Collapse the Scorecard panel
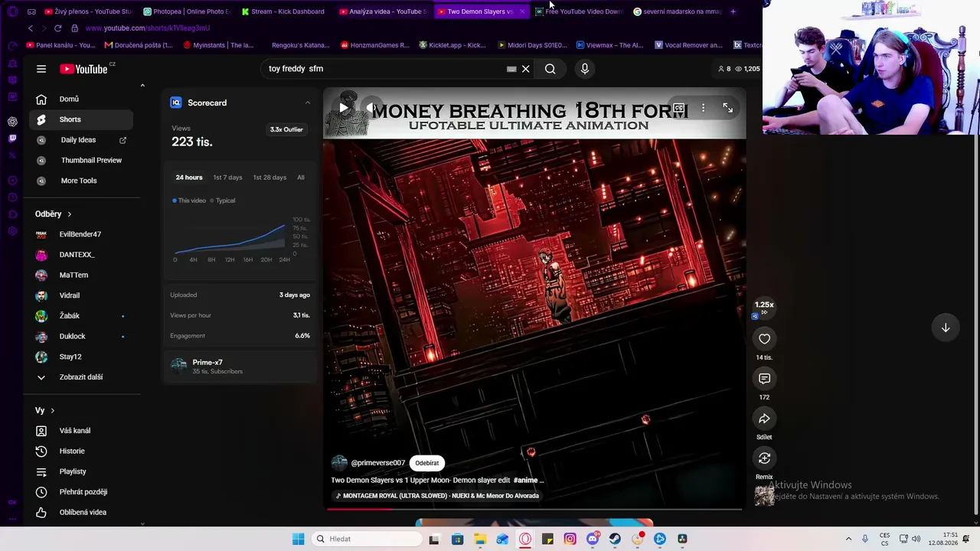980x551 pixels. point(308,103)
